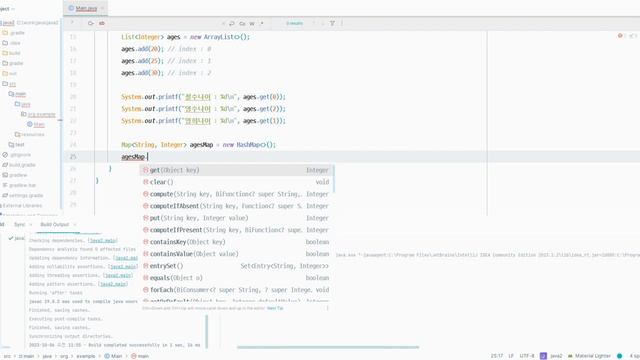Switch to the Build Output tab
Screen dimensions: 640x360
pos(54,224)
